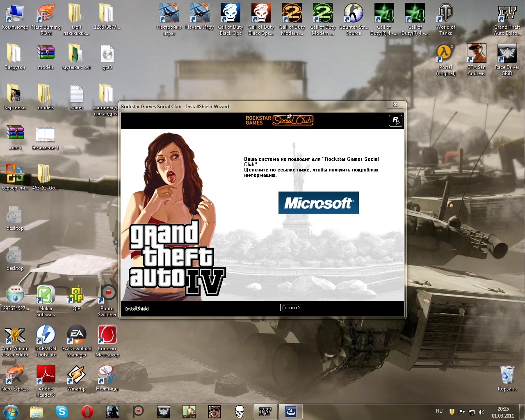Launch DAEMON Tools Lite
The height and width of the screenshot is (420, 525).
tap(46, 340)
